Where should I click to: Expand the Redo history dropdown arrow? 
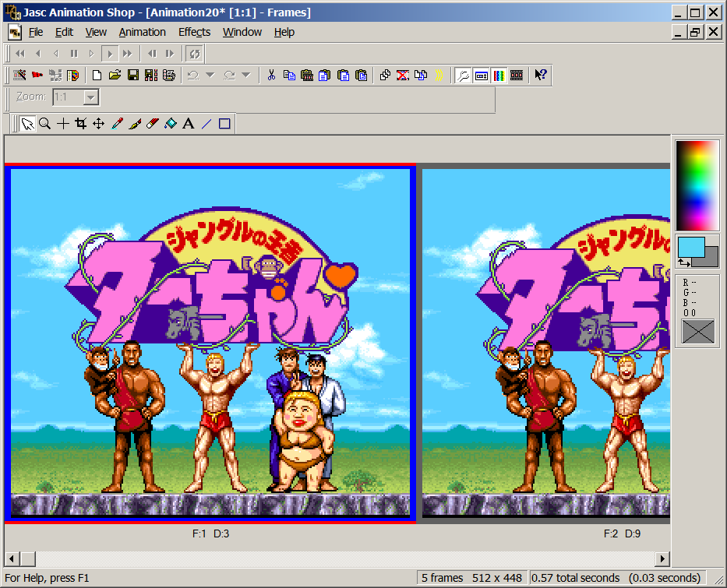tap(246, 75)
